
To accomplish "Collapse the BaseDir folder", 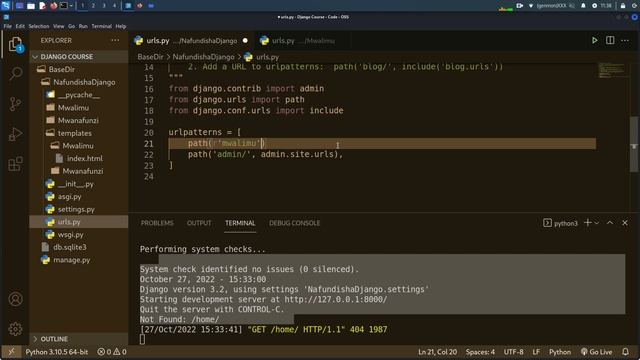I will [x=79, y=69].
